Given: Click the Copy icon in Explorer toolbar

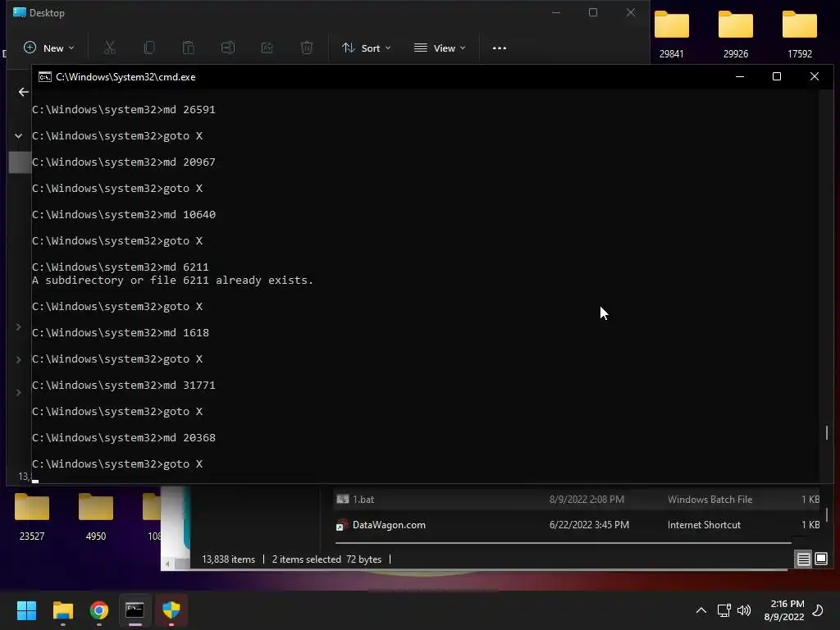Looking at the screenshot, I should (149, 48).
